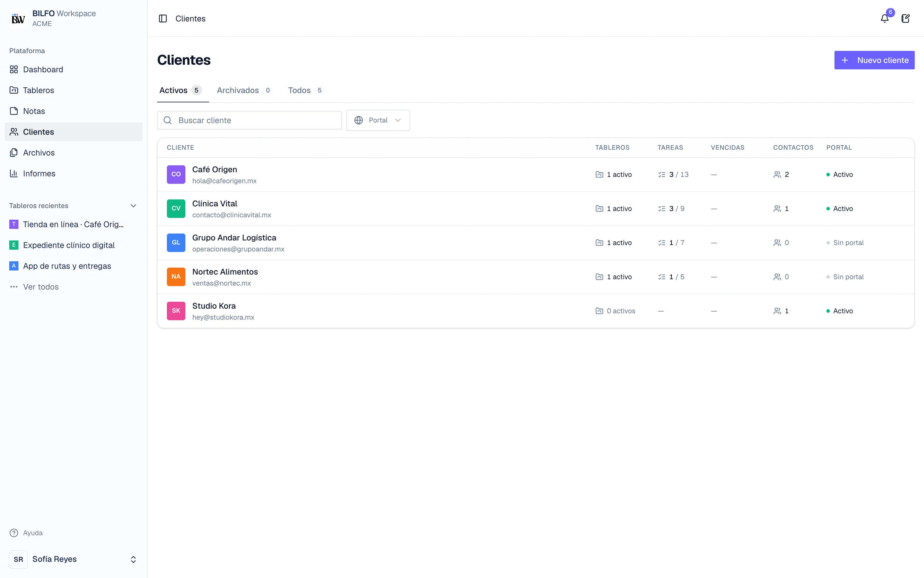Open the Studio Kora client name
The height and width of the screenshot is (578, 924).
(214, 306)
